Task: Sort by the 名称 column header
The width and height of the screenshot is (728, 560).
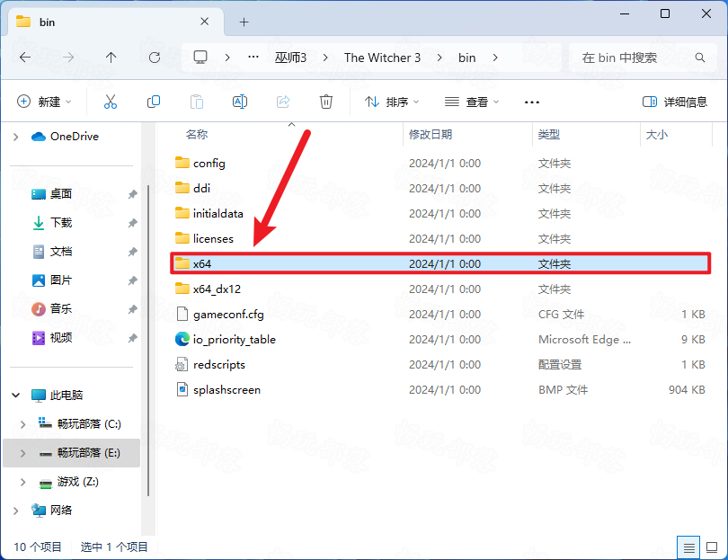Action: [x=197, y=135]
